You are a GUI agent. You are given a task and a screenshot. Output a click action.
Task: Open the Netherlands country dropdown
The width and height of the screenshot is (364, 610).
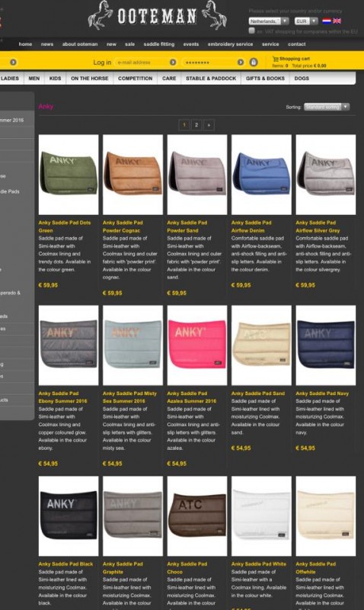point(269,21)
